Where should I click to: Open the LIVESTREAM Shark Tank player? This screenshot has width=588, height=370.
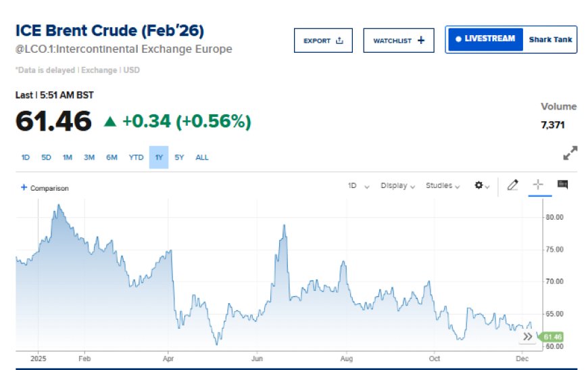tap(511, 39)
